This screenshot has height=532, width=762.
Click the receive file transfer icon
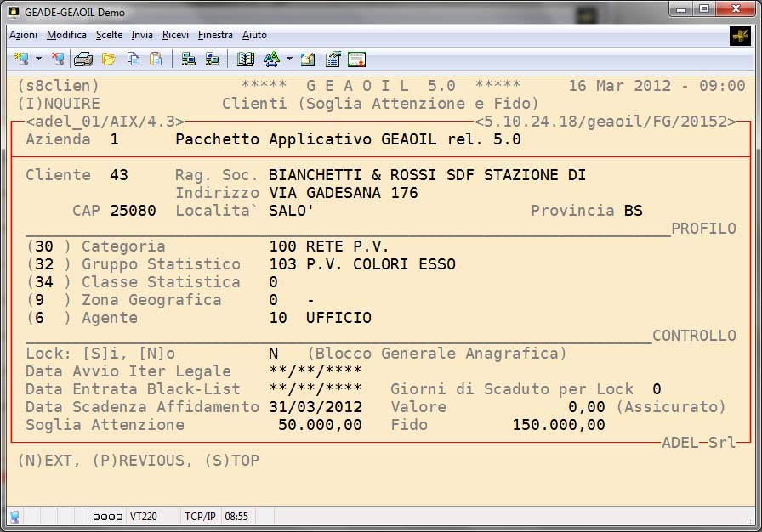pos(213,59)
